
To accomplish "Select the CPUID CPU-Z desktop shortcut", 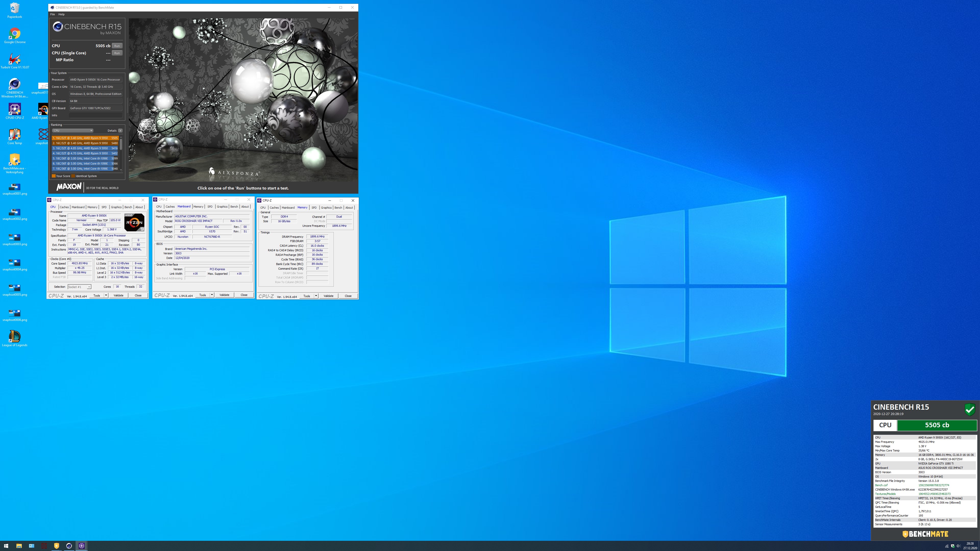I will point(15,111).
